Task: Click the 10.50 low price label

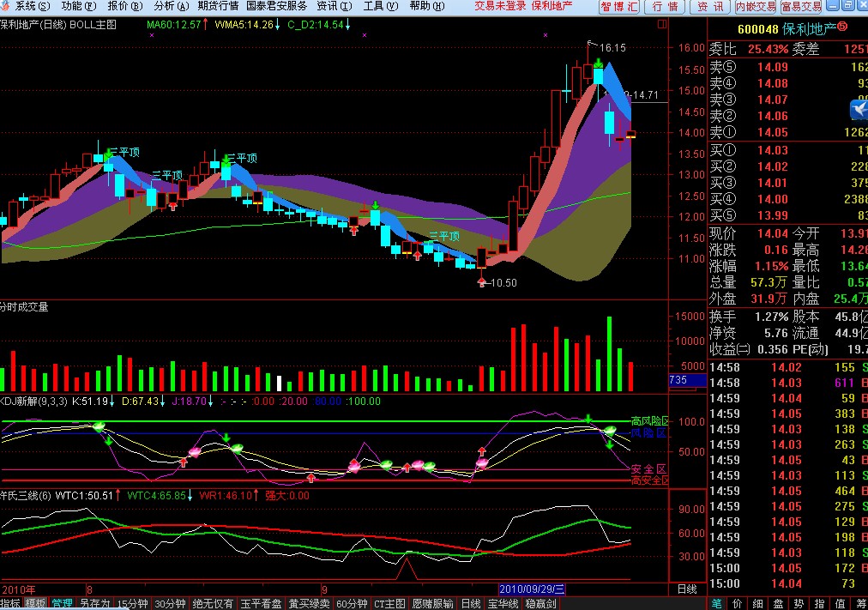Action: click(503, 283)
